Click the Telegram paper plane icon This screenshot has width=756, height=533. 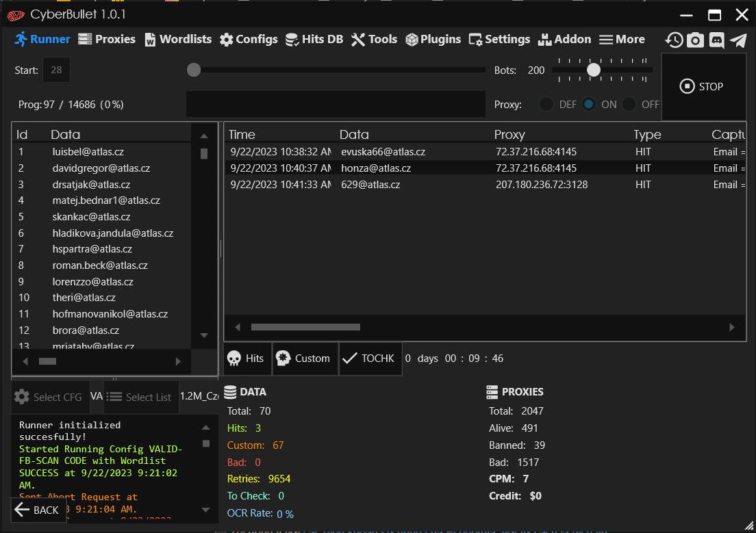pos(738,40)
